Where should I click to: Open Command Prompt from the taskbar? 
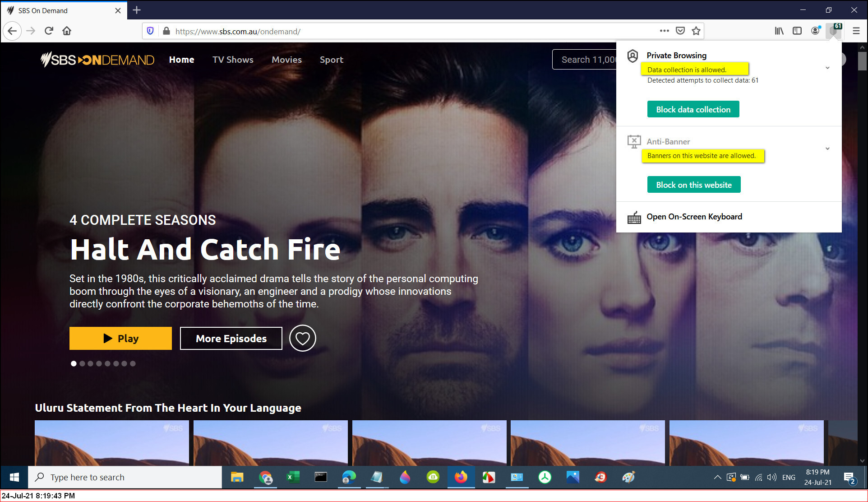321,477
